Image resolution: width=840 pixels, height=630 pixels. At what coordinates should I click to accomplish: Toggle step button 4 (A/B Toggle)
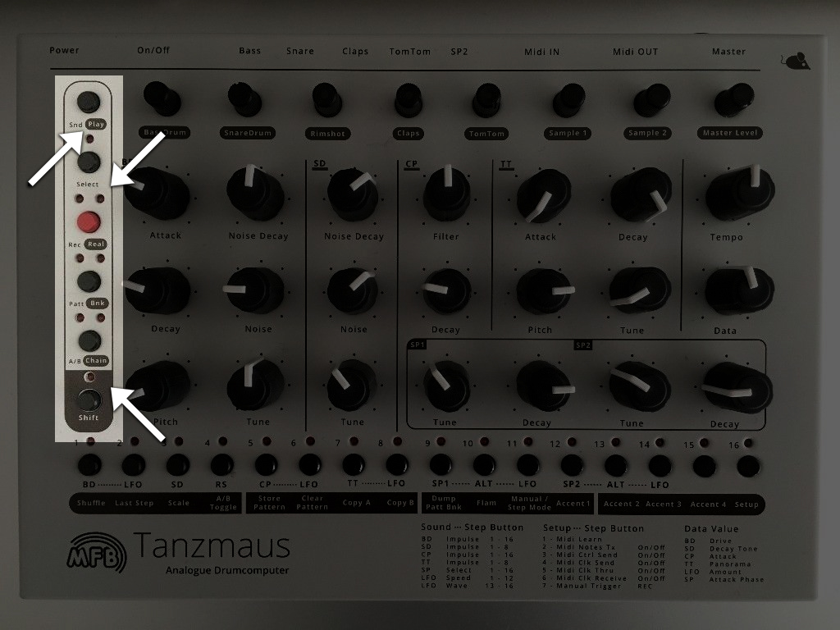click(221, 465)
